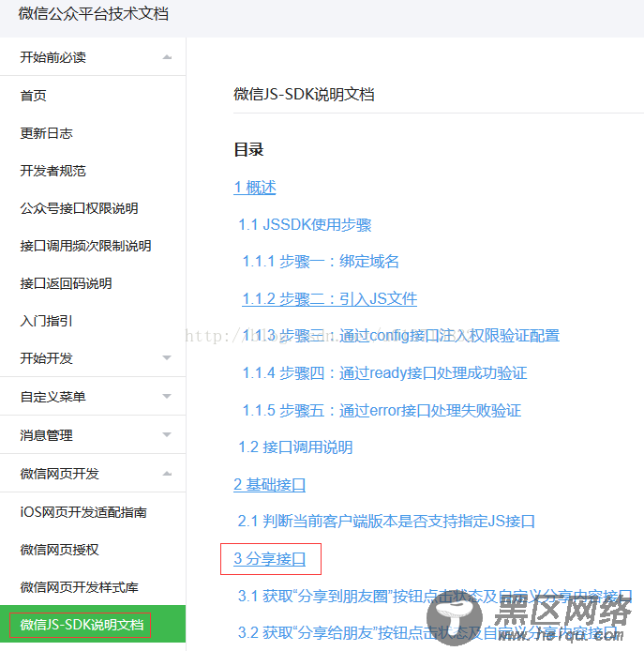The height and width of the screenshot is (651, 644).
Task: Select 开发者规范 in the sidebar
Action: pos(53,171)
